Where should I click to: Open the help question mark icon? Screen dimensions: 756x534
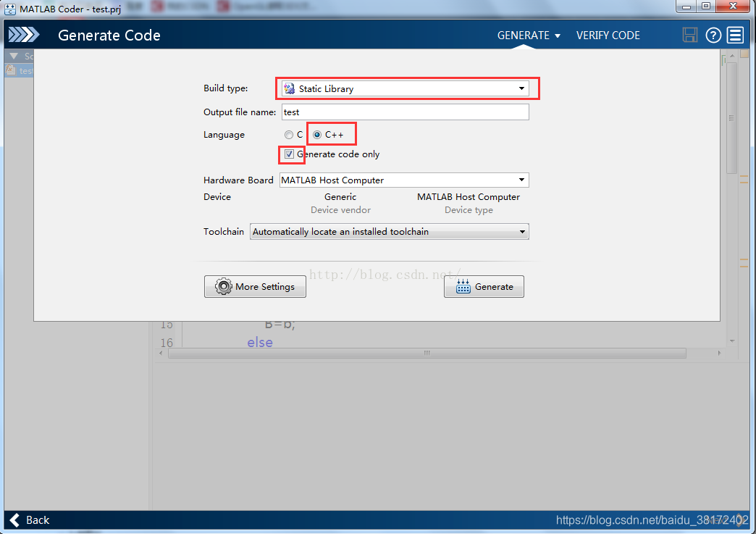point(713,35)
